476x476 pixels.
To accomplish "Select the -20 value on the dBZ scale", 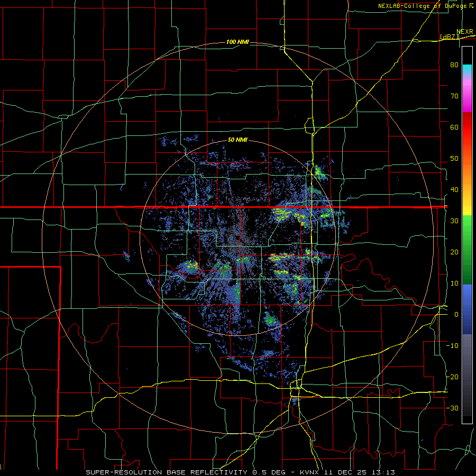I will 452,377.
